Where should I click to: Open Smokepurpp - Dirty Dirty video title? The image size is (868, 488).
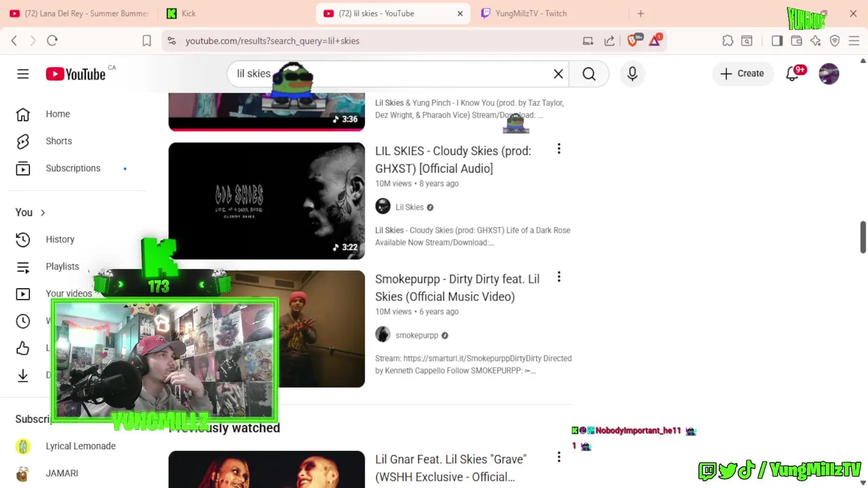tap(457, 288)
